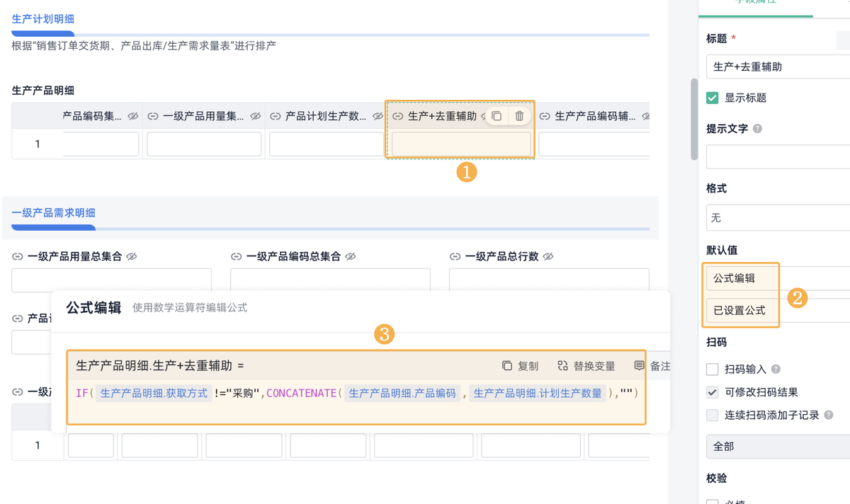Click 备注 in the formula editor
The height and width of the screenshot is (504, 850).
coord(659,366)
